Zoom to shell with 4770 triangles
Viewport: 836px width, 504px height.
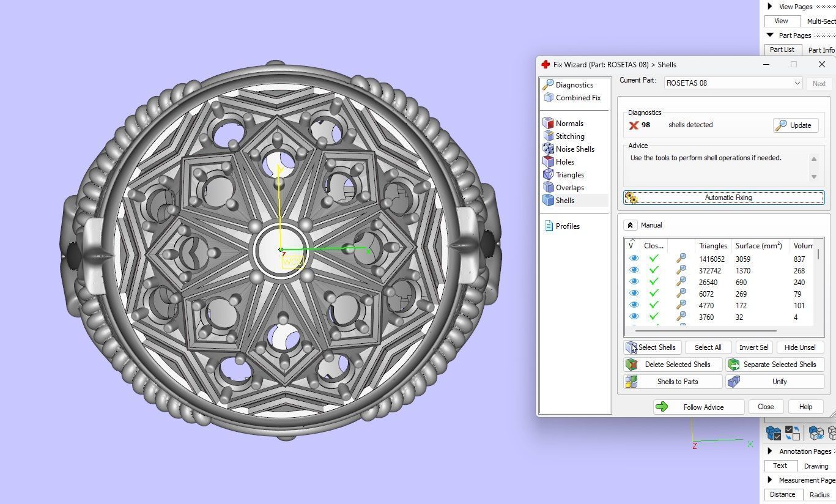(681, 306)
